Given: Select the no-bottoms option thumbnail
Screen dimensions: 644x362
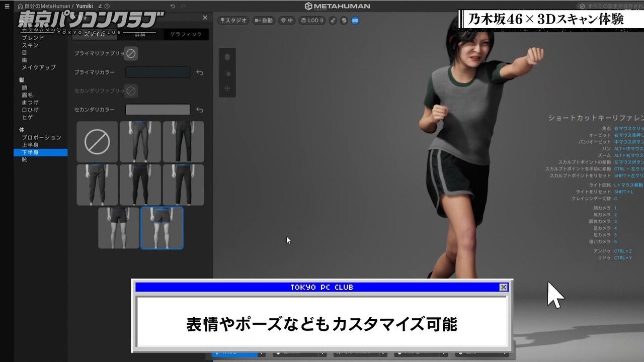Looking at the screenshot, I should (x=97, y=142).
